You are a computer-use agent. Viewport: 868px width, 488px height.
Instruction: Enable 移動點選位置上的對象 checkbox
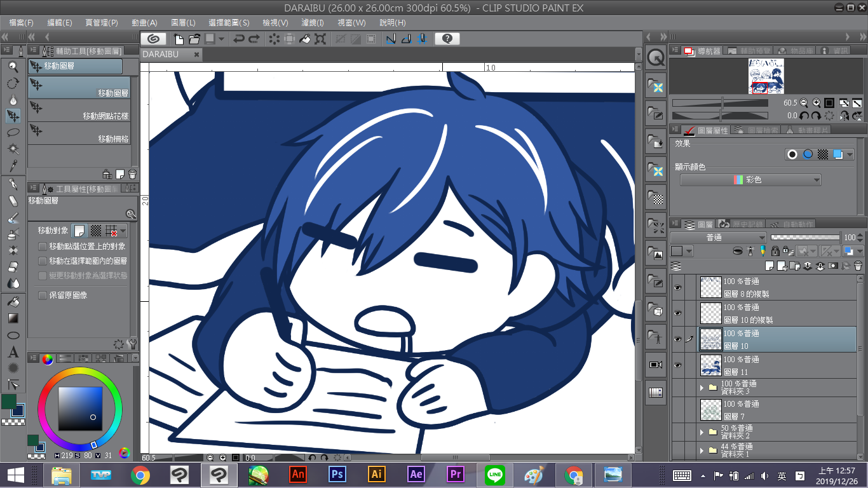tap(43, 247)
